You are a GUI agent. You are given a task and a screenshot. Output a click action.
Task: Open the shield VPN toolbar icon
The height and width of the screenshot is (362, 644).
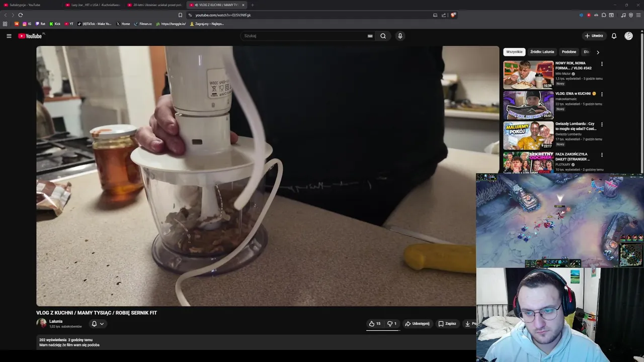coord(631,15)
